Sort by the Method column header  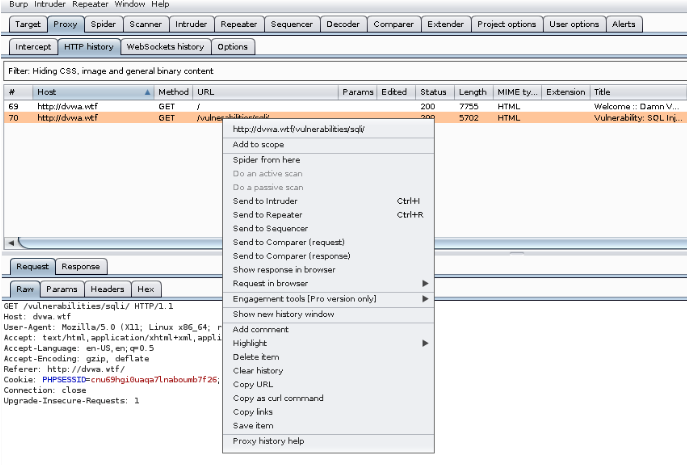click(173, 92)
